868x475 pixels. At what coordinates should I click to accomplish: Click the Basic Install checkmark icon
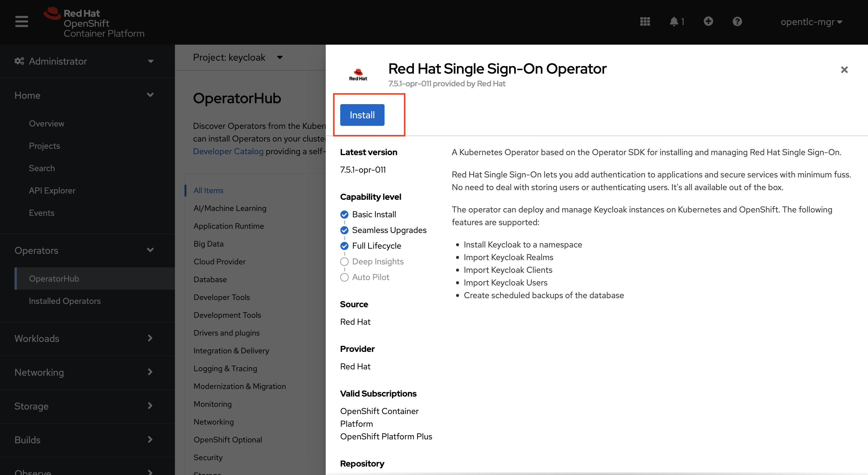tap(344, 214)
